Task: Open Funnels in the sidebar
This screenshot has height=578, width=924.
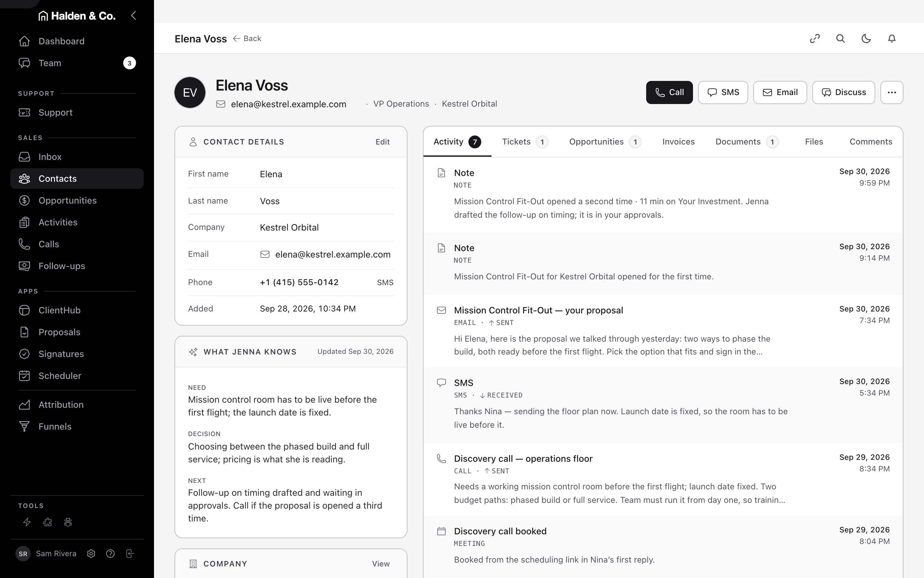Action: point(77,426)
